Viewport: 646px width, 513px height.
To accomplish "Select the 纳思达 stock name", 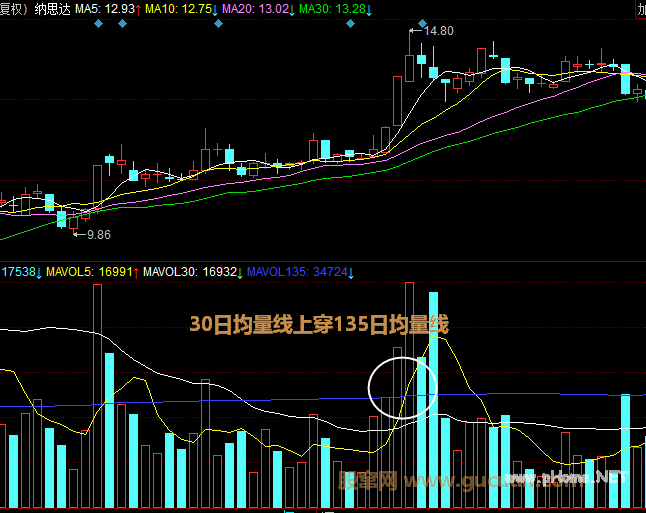I will [x=53, y=9].
